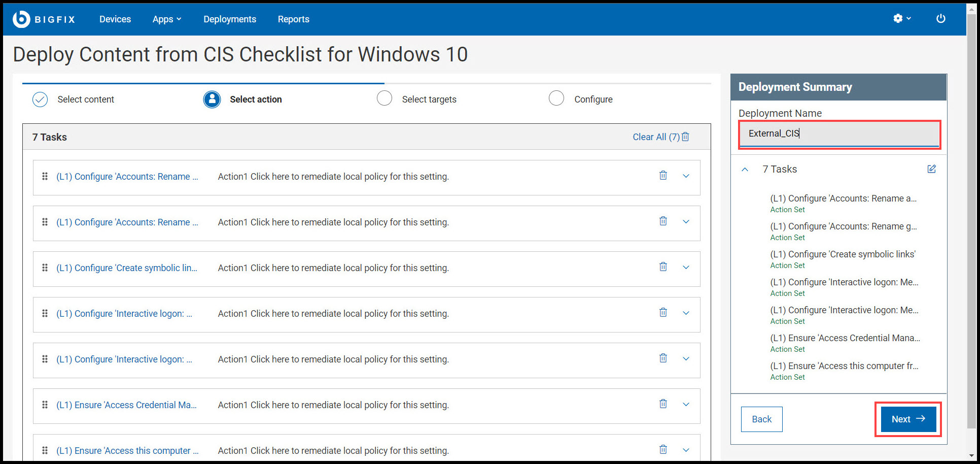Click the drag handle on 'Interactive logon' task

click(x=45, y=313)
